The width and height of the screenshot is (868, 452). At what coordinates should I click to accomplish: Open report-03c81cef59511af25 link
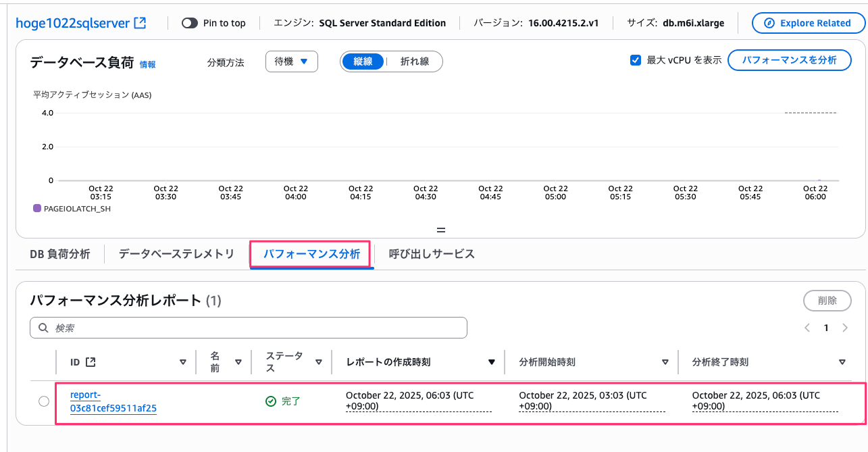click(113, 401)
